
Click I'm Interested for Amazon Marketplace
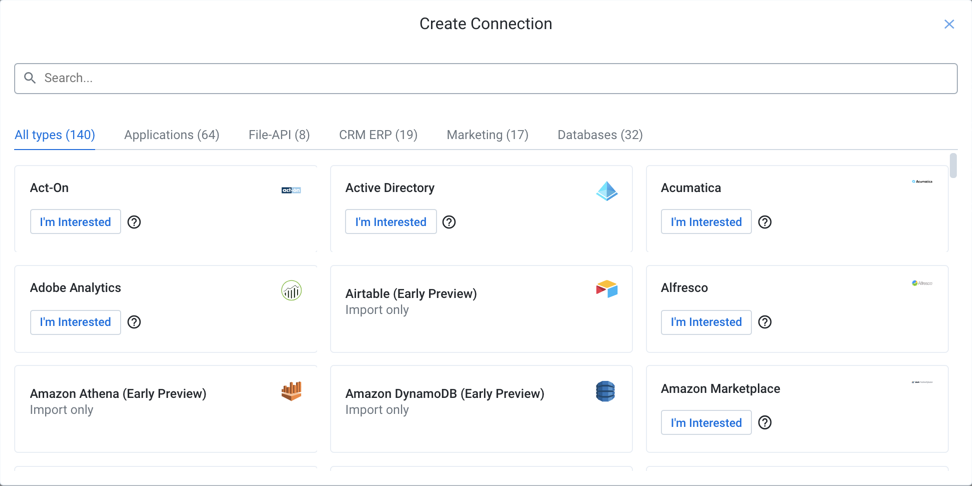[x=706, y=423]
